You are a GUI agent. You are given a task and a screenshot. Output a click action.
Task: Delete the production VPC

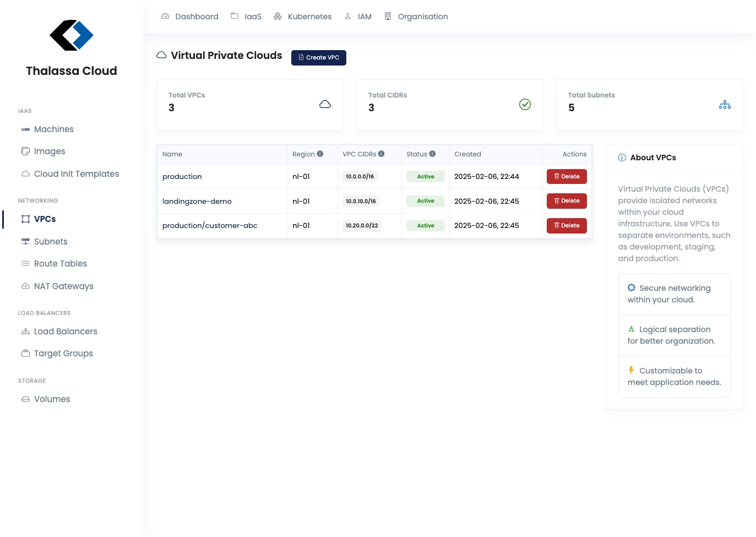pyautogui.click(x=567, y=177)
